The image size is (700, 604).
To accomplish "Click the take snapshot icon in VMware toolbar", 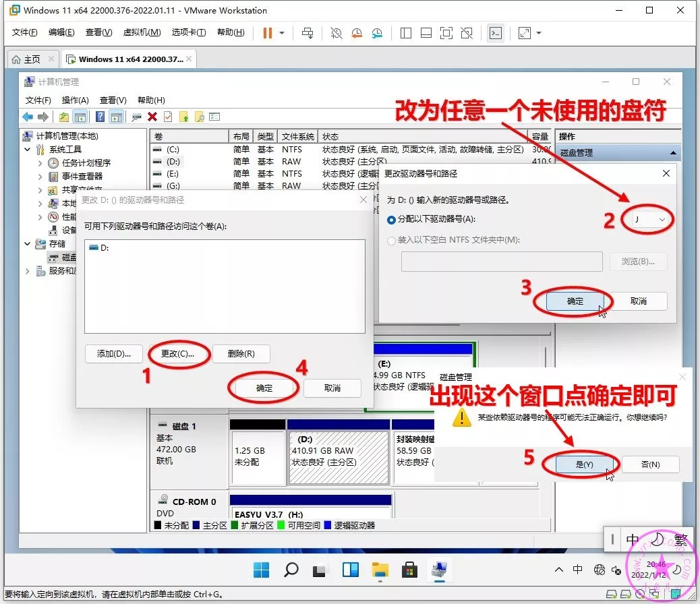I will click(x=336, y=33).
